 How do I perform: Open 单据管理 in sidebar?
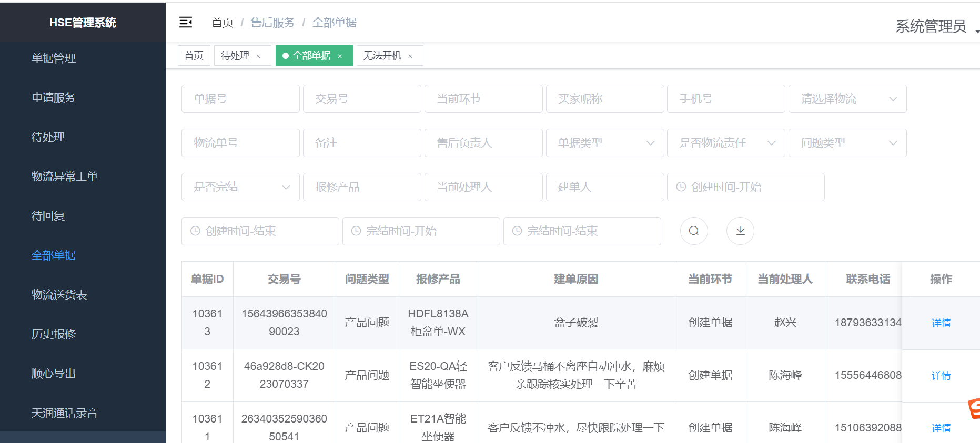tap(83, 58)
